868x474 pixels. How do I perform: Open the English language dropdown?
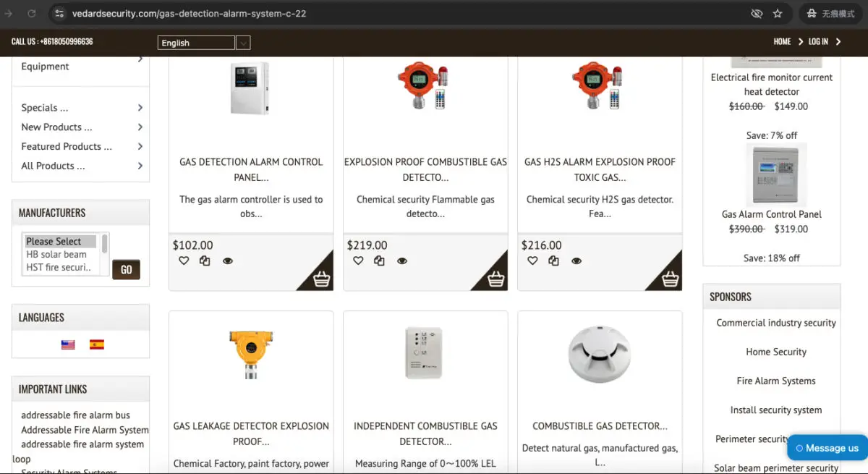coord(204,43)
